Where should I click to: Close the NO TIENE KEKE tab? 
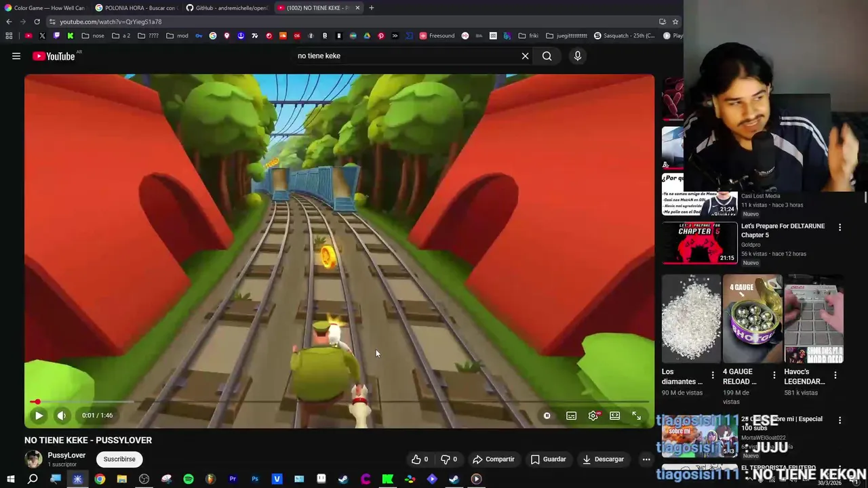(357, 8)
